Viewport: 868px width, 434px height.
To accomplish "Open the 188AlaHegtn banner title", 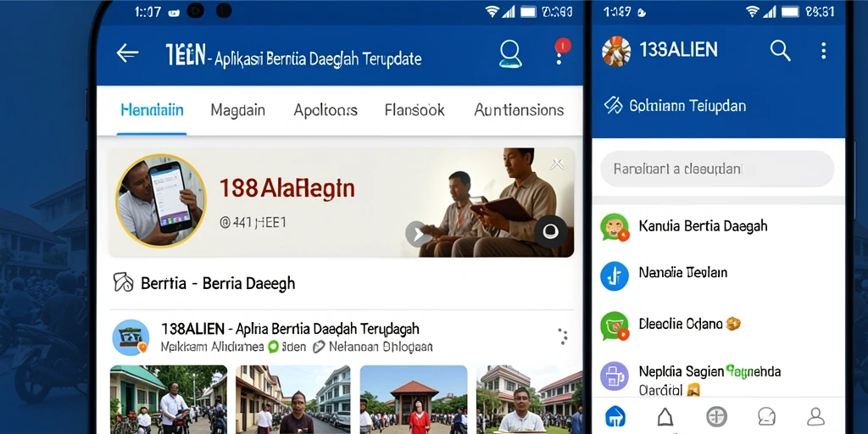I will click(x=287, y=189).
